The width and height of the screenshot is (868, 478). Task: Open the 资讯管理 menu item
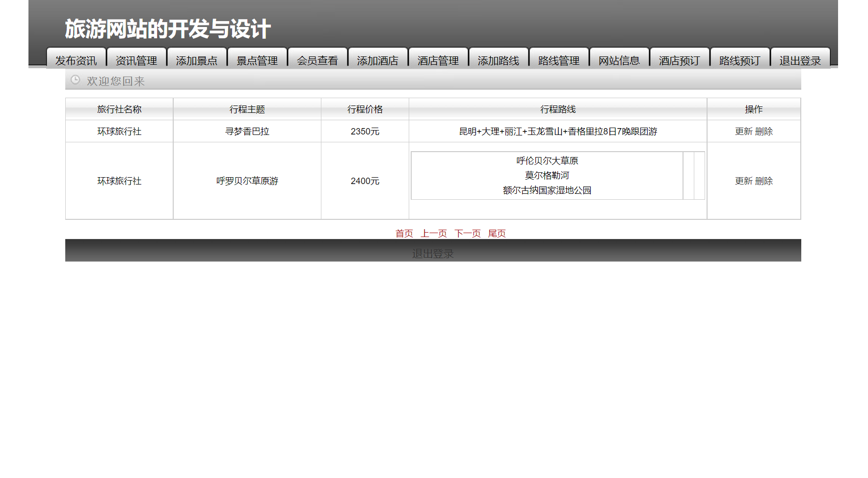136,60
